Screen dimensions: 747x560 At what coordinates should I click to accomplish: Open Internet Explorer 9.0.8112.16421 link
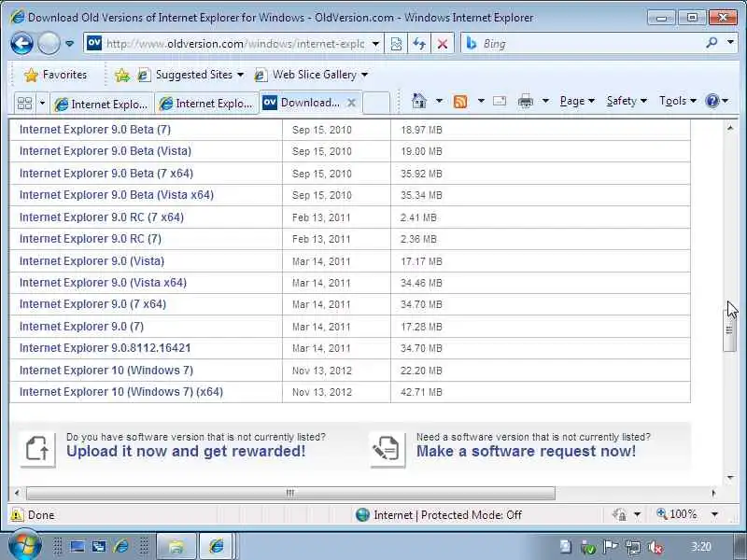[x=105, y=348]
